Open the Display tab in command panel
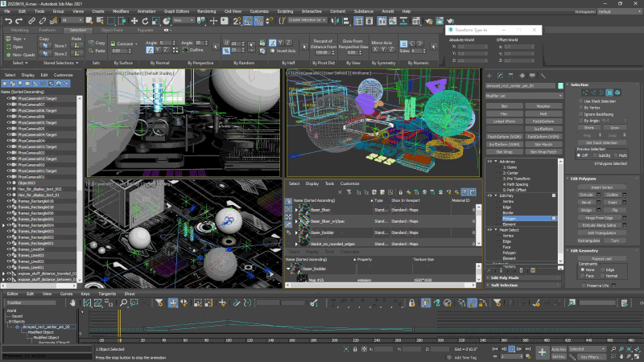This screenshot has height=362, width=644. coord(533,76)
